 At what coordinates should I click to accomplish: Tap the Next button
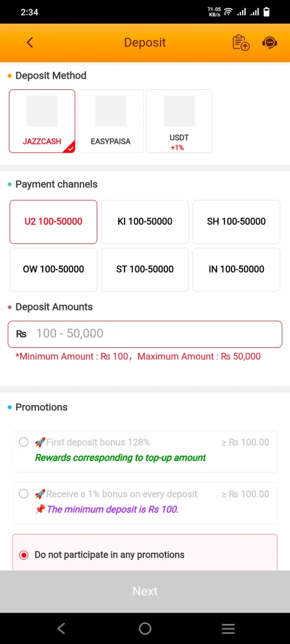(145, 591)
